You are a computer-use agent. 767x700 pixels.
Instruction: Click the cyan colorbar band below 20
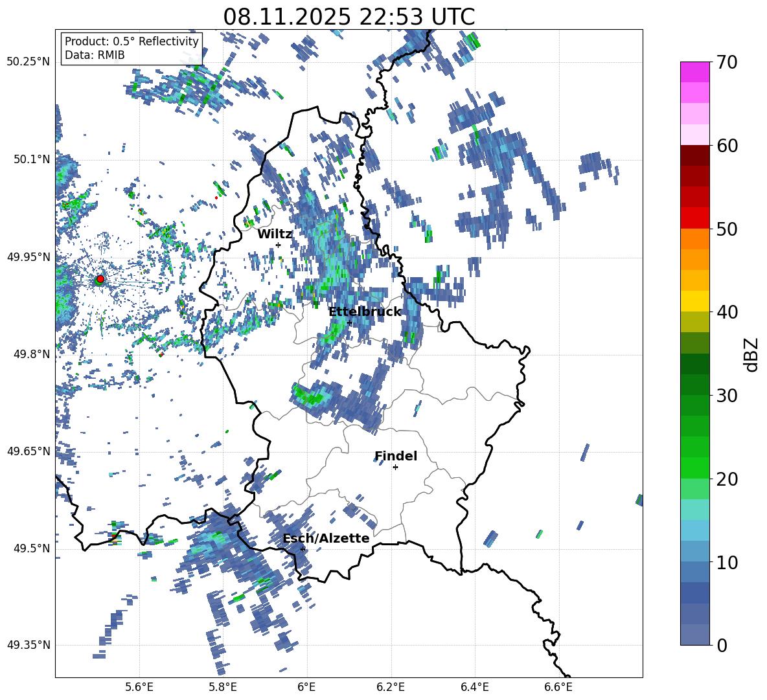694,510
